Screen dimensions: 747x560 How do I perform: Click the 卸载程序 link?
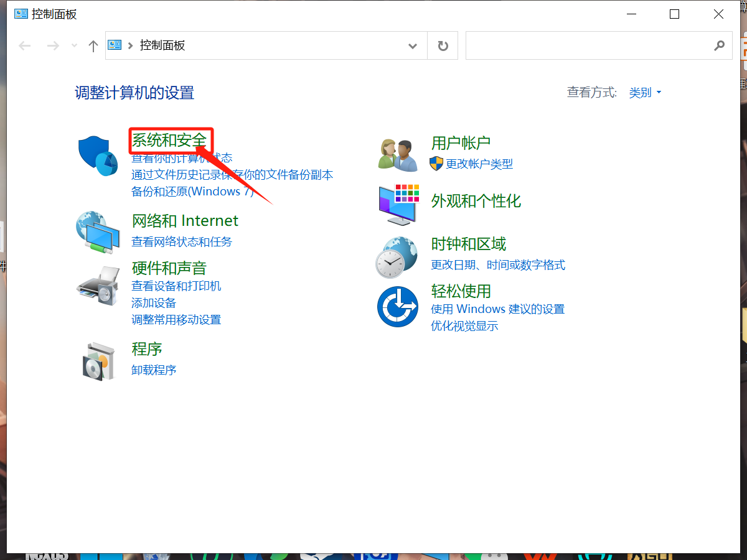[x=154, y=370]
